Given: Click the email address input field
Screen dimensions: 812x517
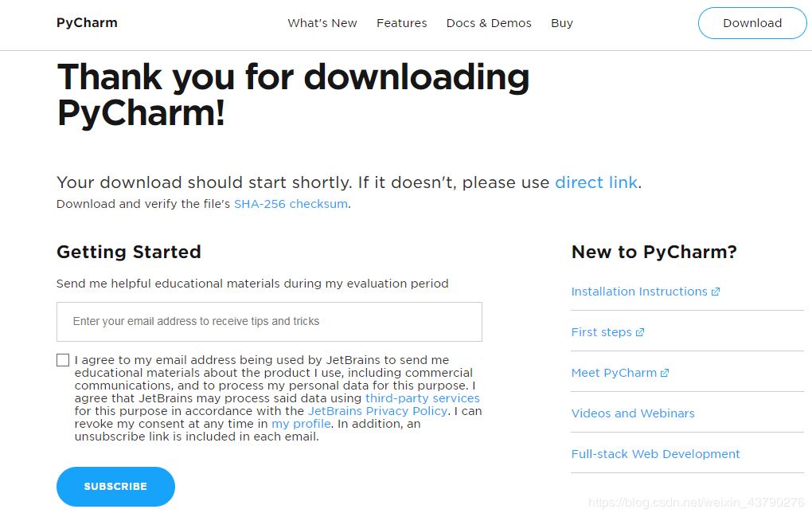Looking at the screenshot, I should (269, 322).
